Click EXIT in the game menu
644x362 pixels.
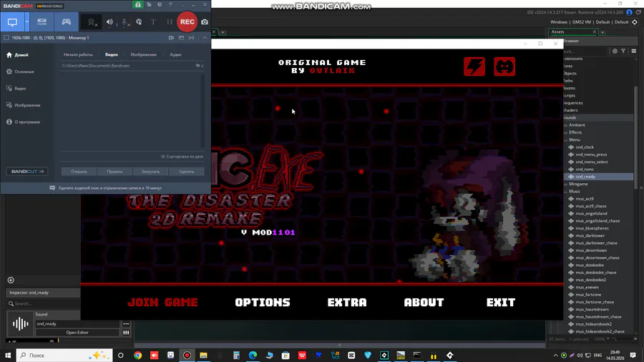click(x=501, y=303)
